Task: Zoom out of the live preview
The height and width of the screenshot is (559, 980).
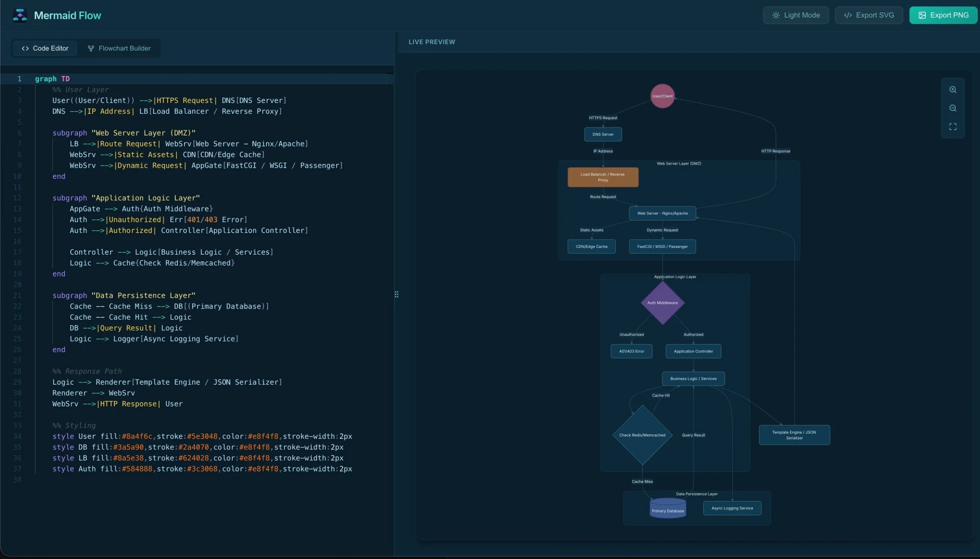Action: [x=953, y=108]
